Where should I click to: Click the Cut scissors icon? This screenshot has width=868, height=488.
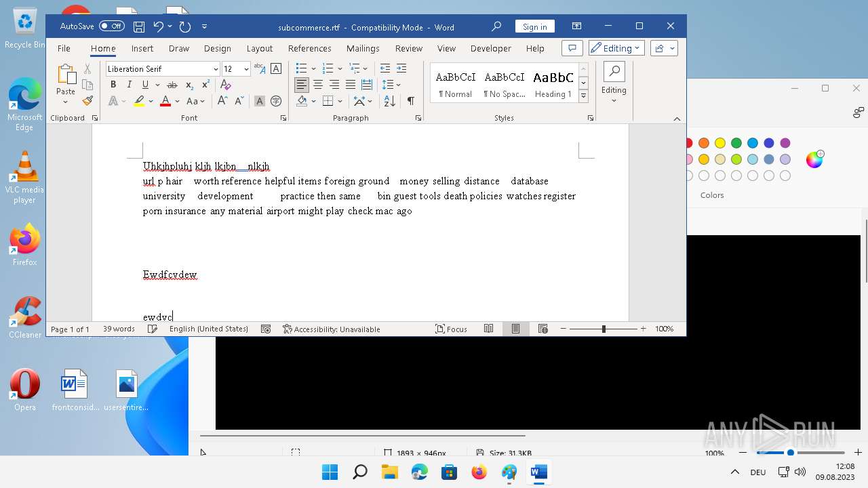tap(87, 68)
